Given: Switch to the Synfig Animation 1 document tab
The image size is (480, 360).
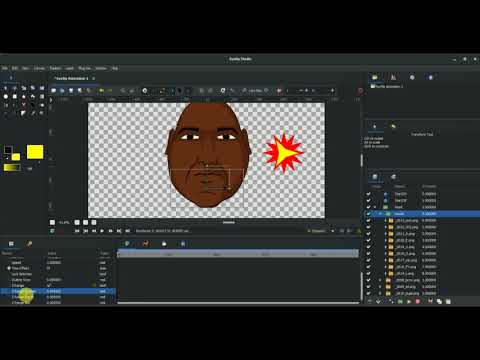Looking at the screenshot, I should [x=71, y=78].
